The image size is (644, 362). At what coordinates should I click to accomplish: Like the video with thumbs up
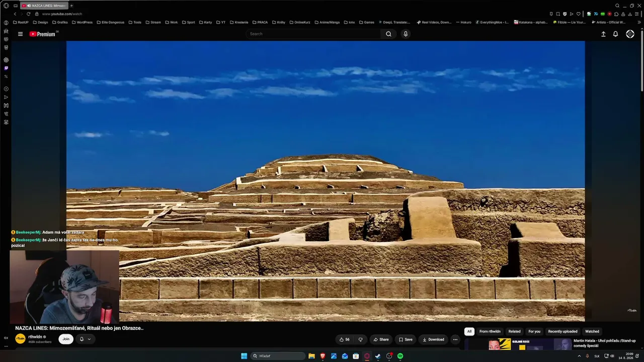point(345,339)
